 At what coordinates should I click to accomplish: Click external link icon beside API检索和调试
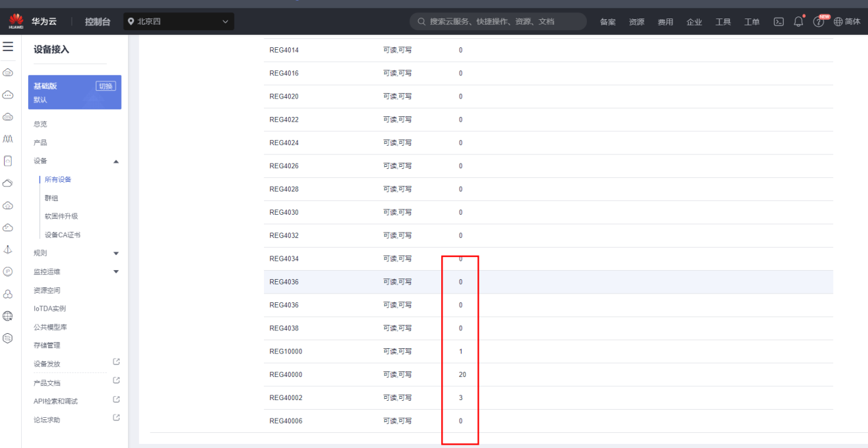tap(116, 399)
